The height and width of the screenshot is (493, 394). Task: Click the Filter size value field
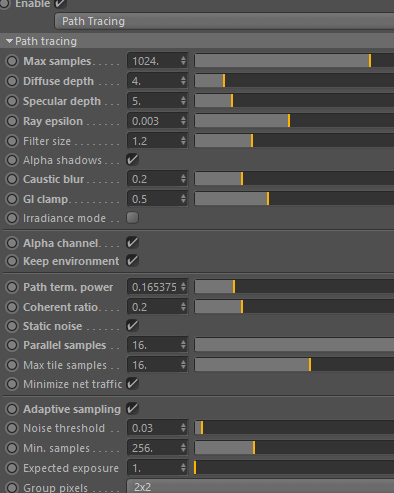tap(157, 141)
